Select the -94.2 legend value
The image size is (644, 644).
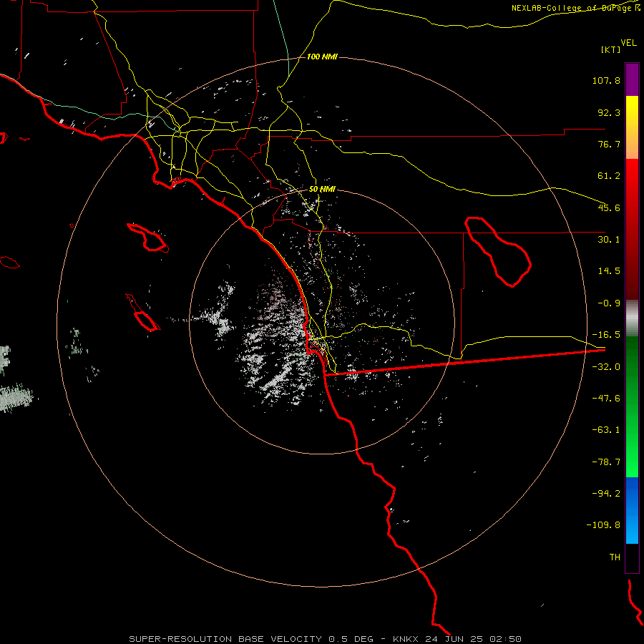point(606,493)
